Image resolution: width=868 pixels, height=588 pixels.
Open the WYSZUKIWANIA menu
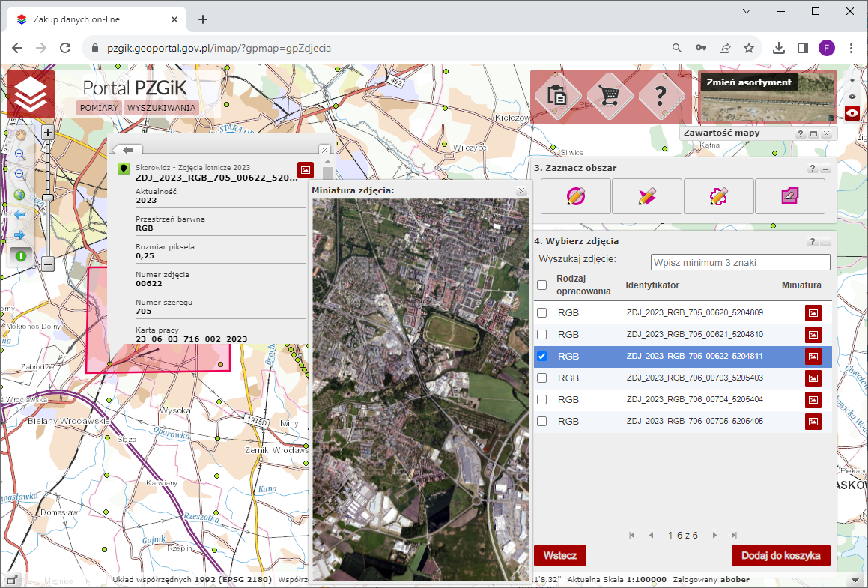(x=161, y=108)
